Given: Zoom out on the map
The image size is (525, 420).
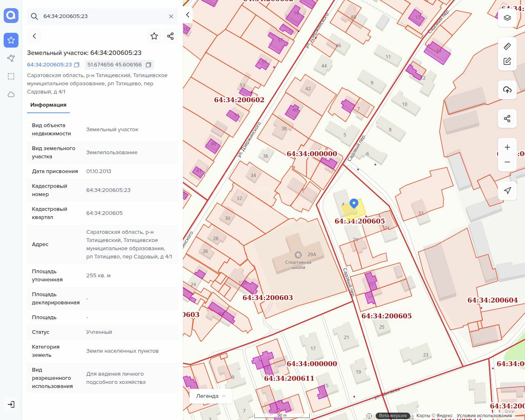Looking at the screenshot, I should click(507, 162).
